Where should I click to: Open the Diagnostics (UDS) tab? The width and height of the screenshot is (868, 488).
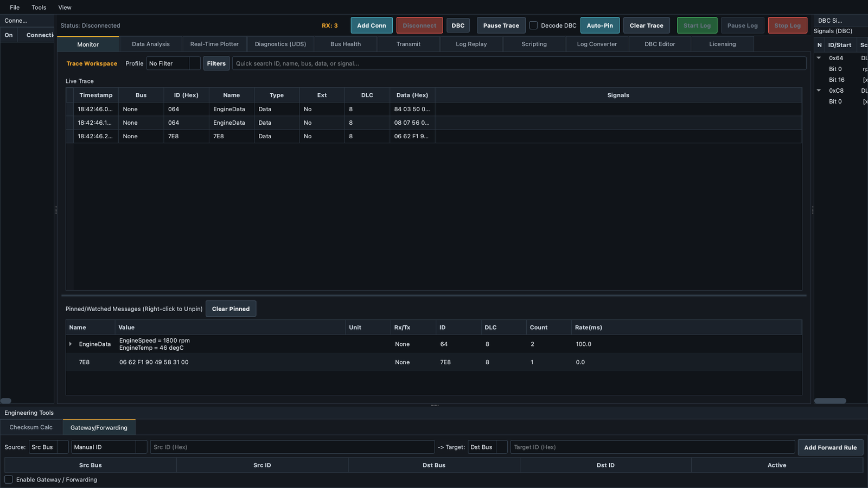tap(280, 44)
